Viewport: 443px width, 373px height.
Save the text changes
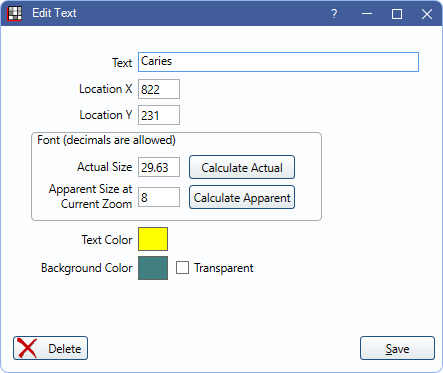(397, 348)
